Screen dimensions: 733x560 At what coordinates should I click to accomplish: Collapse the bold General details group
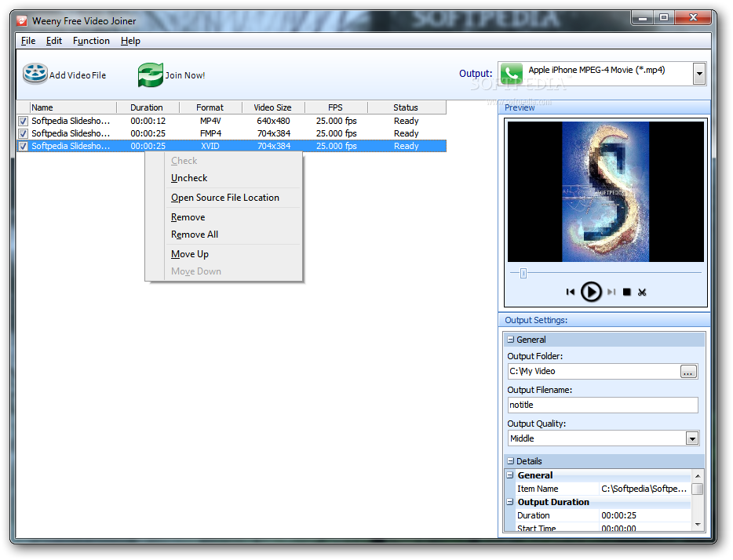tap(510, 475)
